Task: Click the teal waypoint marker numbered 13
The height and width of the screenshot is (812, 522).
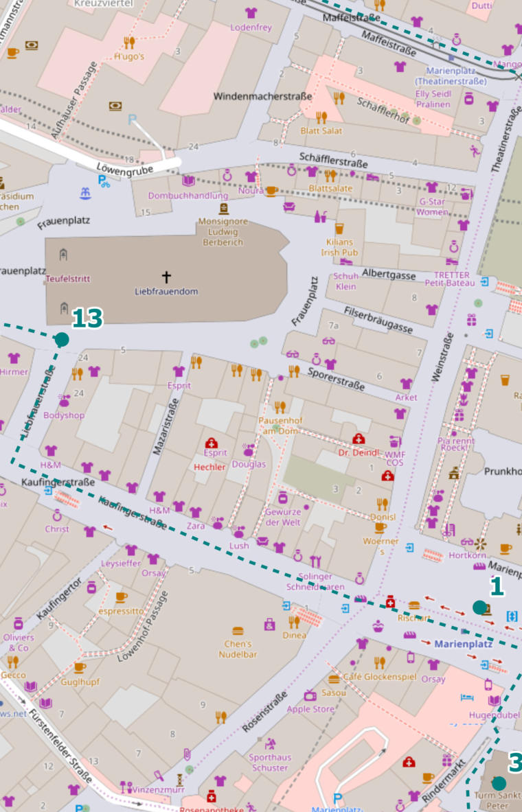Action: (62, 339)
